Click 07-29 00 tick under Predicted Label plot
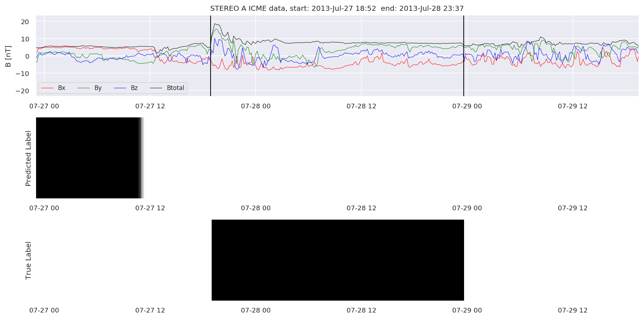The height and width of the screenshot is (319, 644). click(467, 208)
